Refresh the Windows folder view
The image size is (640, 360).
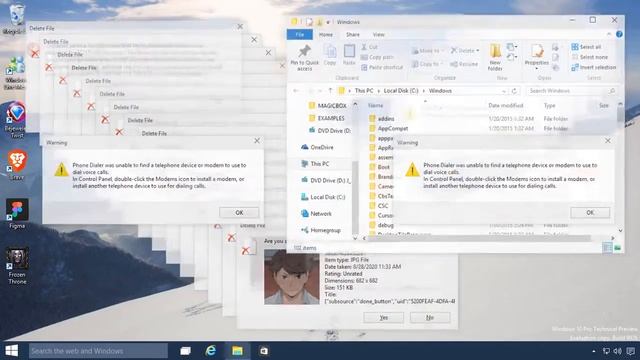click(x=514, y=91)
